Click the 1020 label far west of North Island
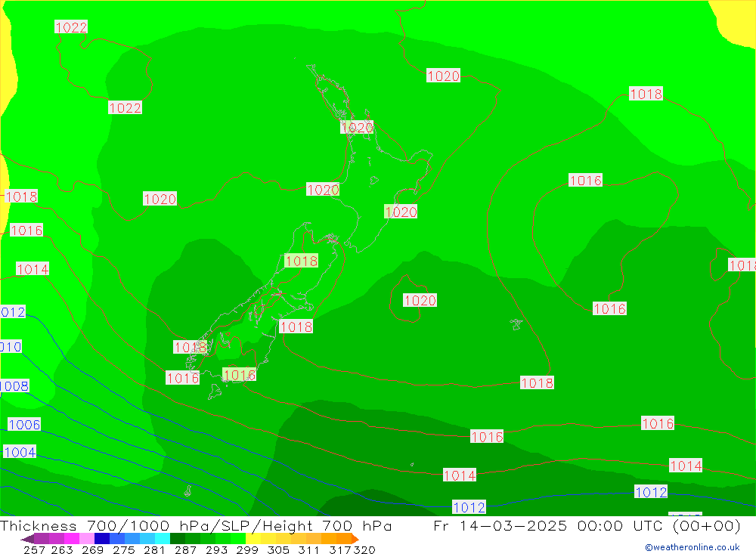Screen dimensions: 756x554 (160, 199)
